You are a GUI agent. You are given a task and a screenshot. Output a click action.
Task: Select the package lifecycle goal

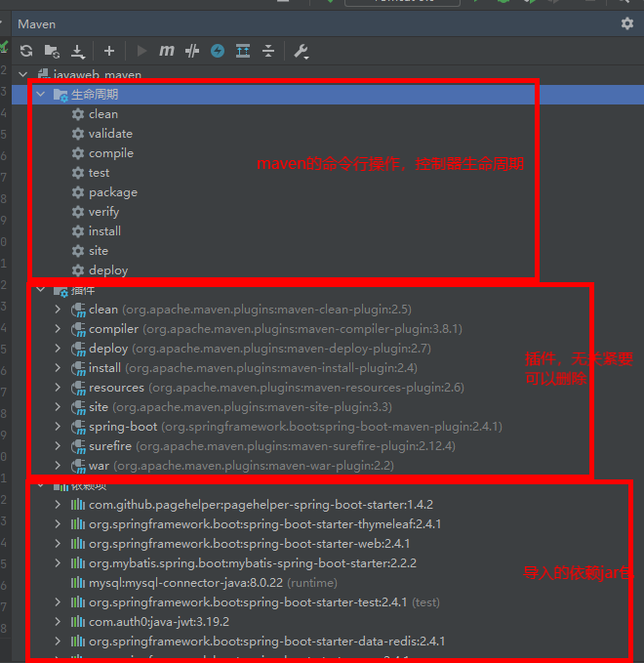coord(113,192)
